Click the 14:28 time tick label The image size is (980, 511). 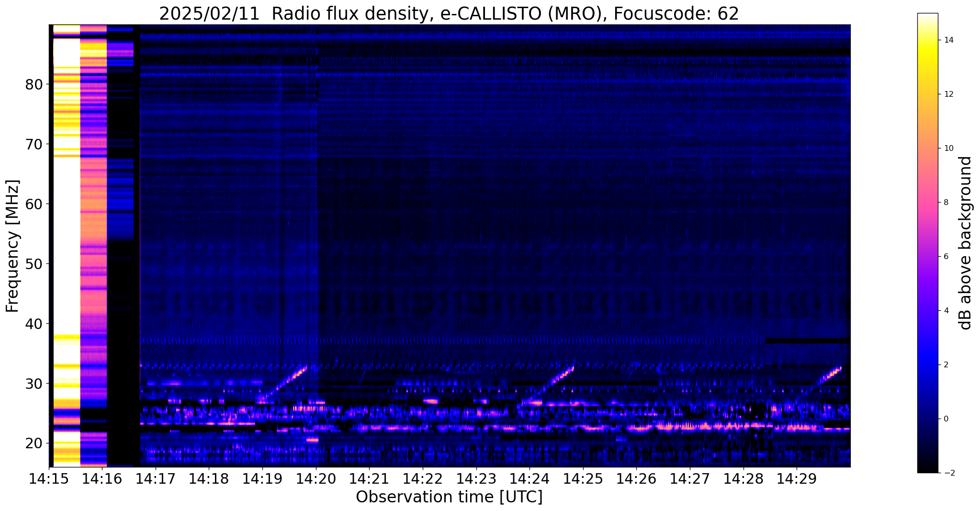click(743, 479)
